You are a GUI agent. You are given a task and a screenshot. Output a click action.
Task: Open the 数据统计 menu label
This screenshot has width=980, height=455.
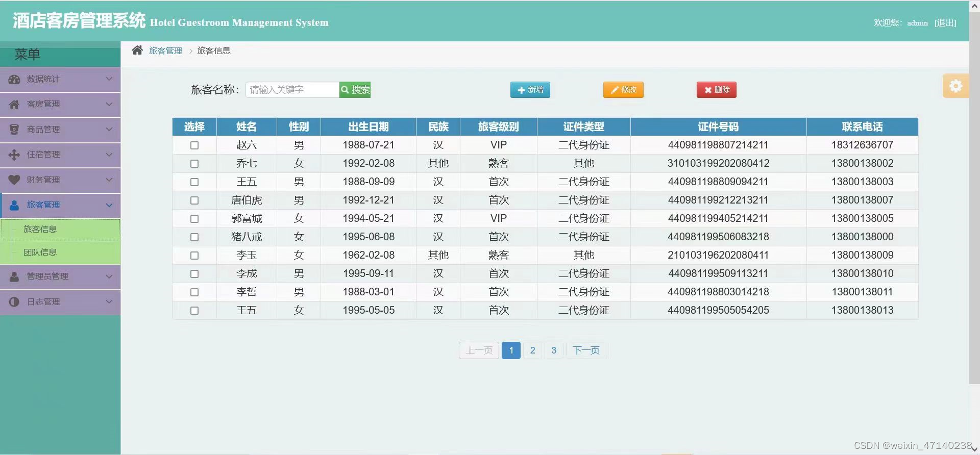click(43, 79)
